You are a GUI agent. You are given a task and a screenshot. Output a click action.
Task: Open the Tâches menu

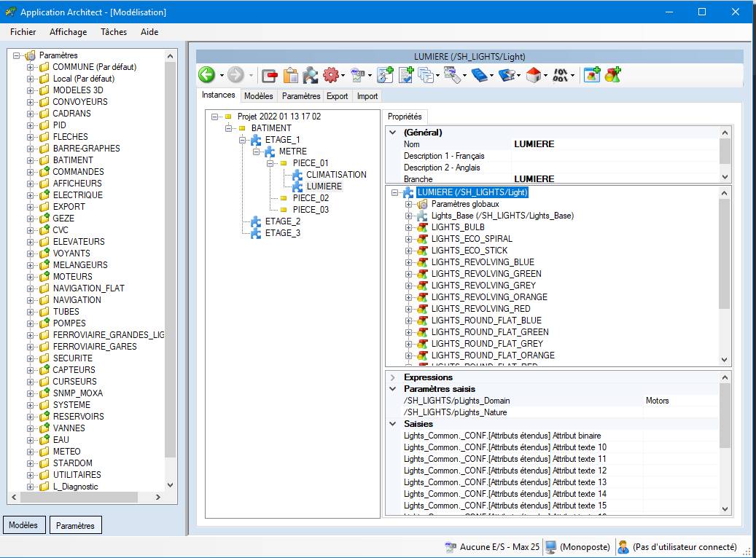[114, 32]
